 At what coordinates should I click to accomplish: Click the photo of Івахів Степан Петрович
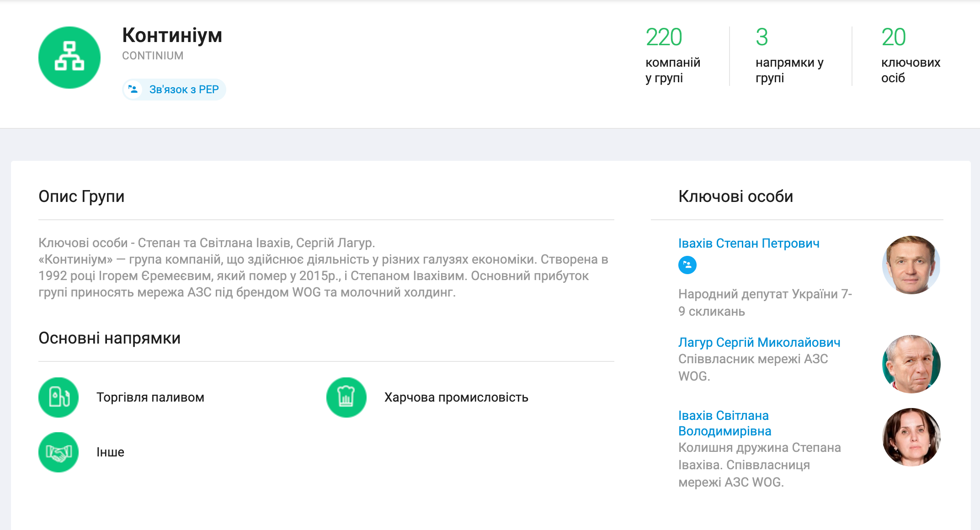coord(911,265)
